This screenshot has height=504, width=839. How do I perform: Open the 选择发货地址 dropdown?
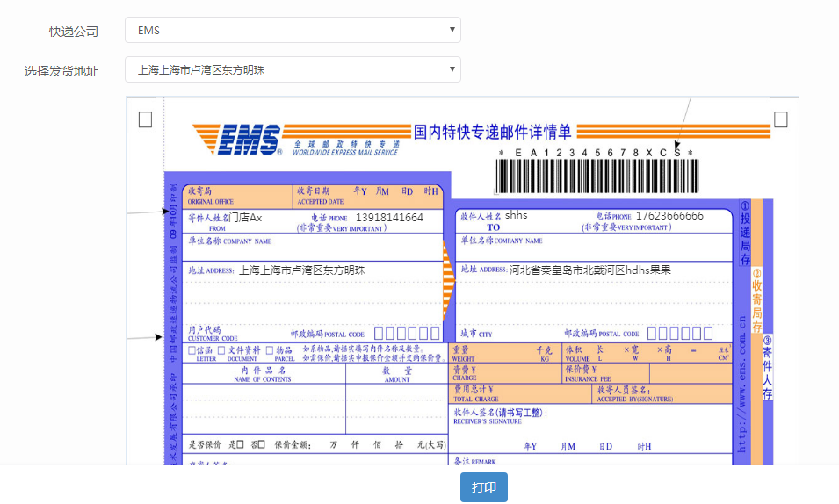pyautogui.click(x=293, y=69)
